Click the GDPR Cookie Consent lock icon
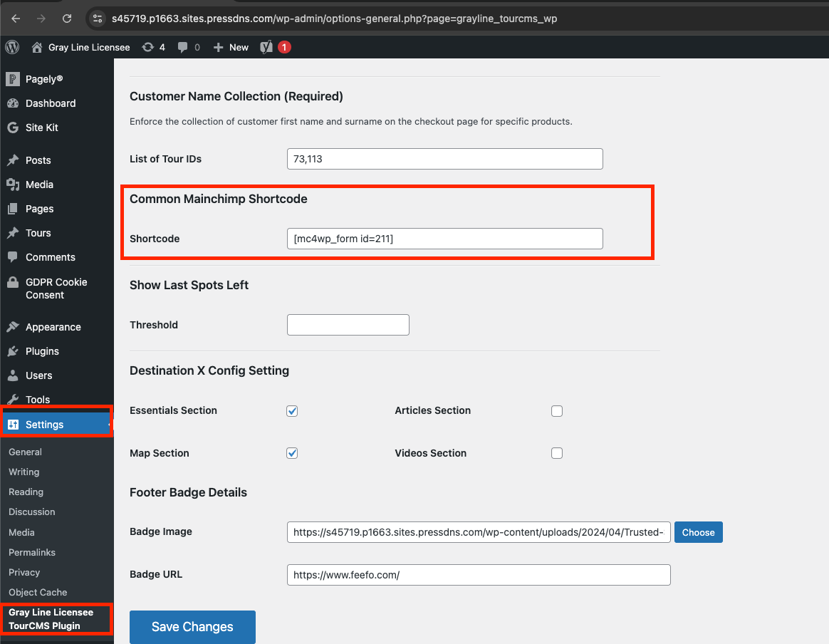 click(x=13, y=282)
